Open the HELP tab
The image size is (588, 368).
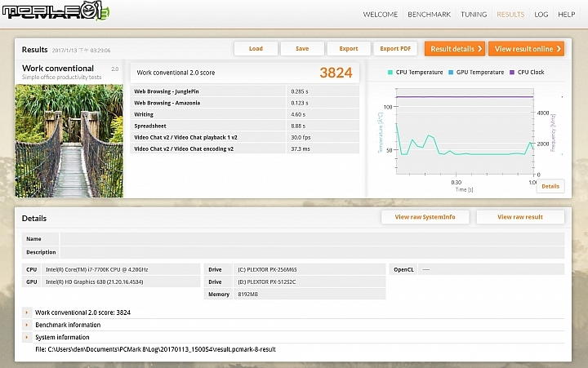click(x=566, y=15)
